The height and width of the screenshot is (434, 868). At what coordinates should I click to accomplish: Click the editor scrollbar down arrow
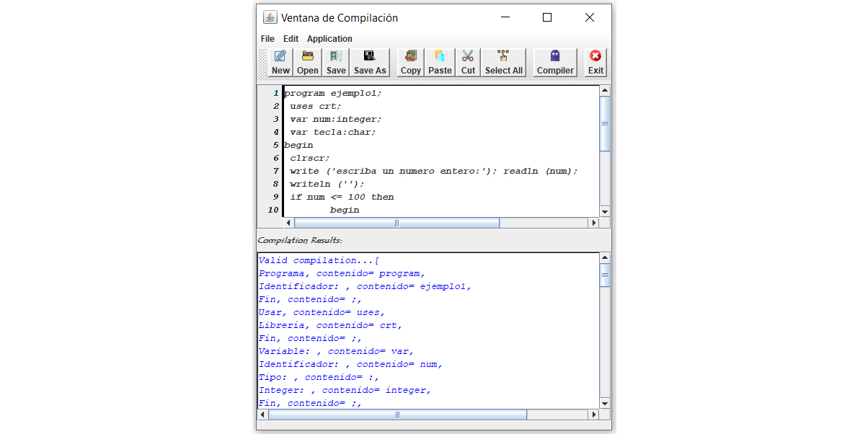(604, 211)
